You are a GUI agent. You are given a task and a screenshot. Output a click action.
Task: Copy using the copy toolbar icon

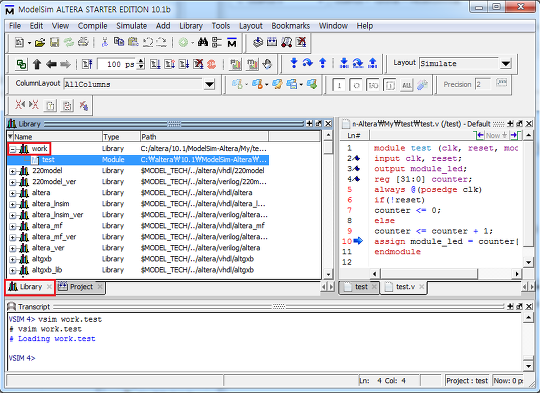point(119,42)
